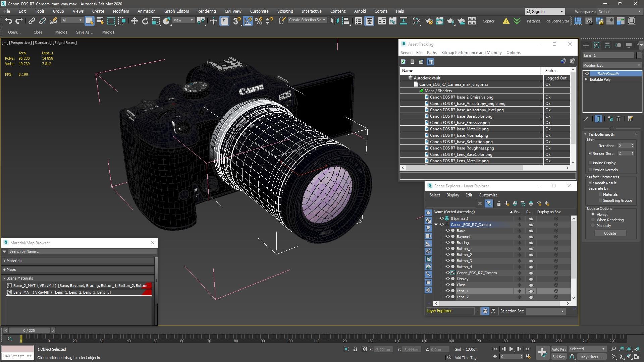The image size is (644, 362).
Task: Expand the Editable Poly modifier entry
Action: [x=586, y=79]
